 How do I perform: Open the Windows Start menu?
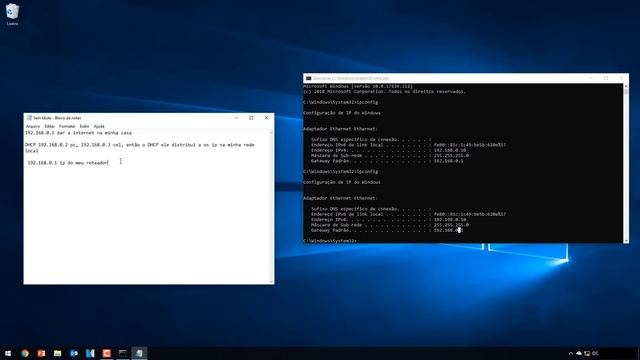8,353
